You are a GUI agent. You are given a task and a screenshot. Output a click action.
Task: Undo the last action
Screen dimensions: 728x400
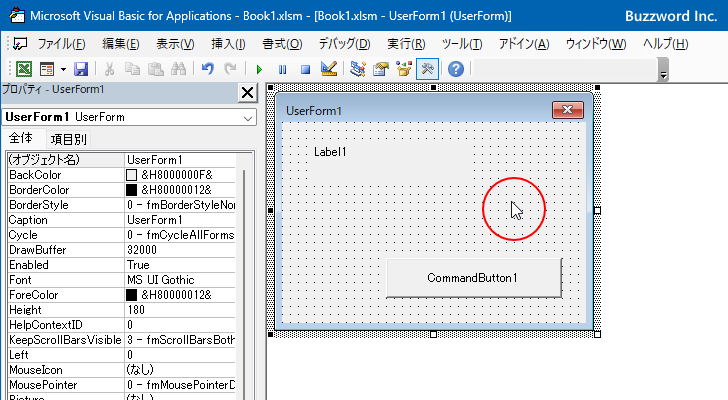pyautogui.click(x=208, y=69)
